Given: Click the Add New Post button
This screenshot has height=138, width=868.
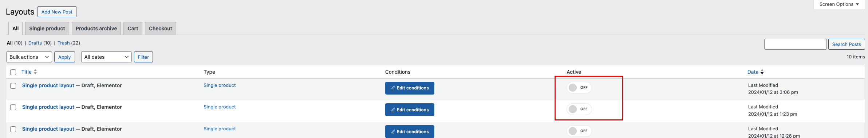Looking at the screenshot, I should click(57, 12).
